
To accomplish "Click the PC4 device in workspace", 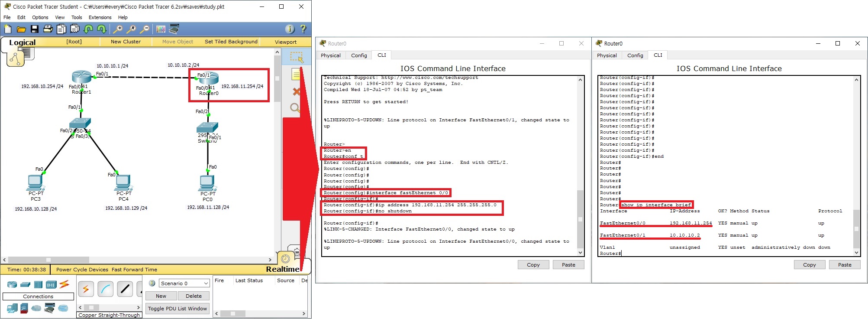I will point(123,182).
